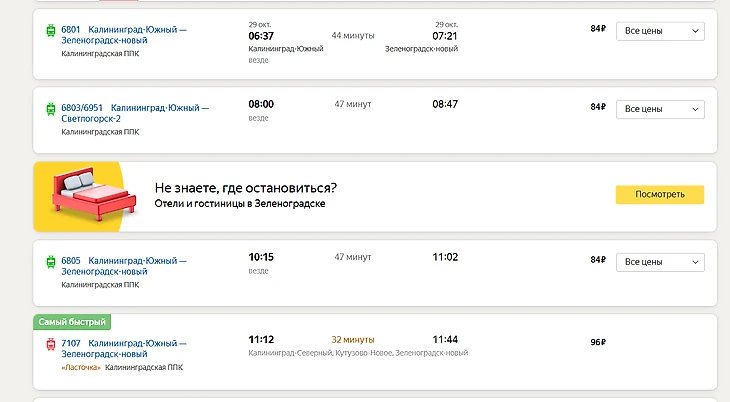Viewport: 730px width, 402px height.
Task: Click the «Ласточка» train type label
Action: tap(80, 368)
